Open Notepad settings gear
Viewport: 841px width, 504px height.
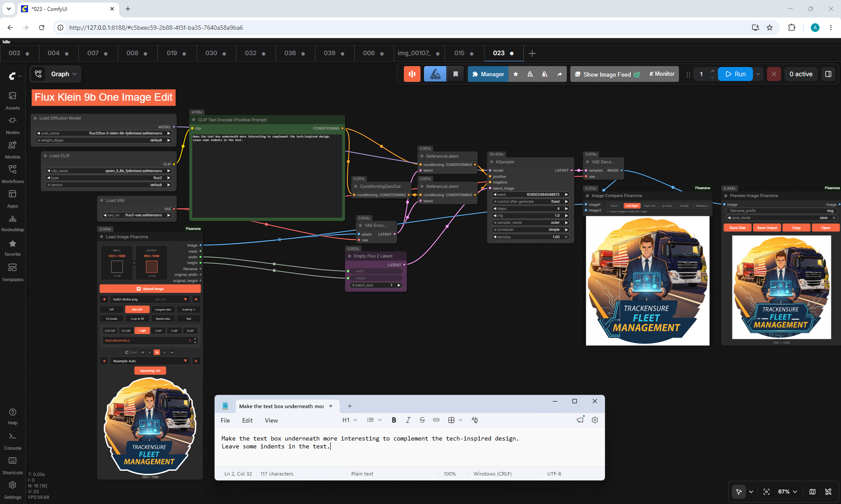pyautogui.click(x=594, y=420)
